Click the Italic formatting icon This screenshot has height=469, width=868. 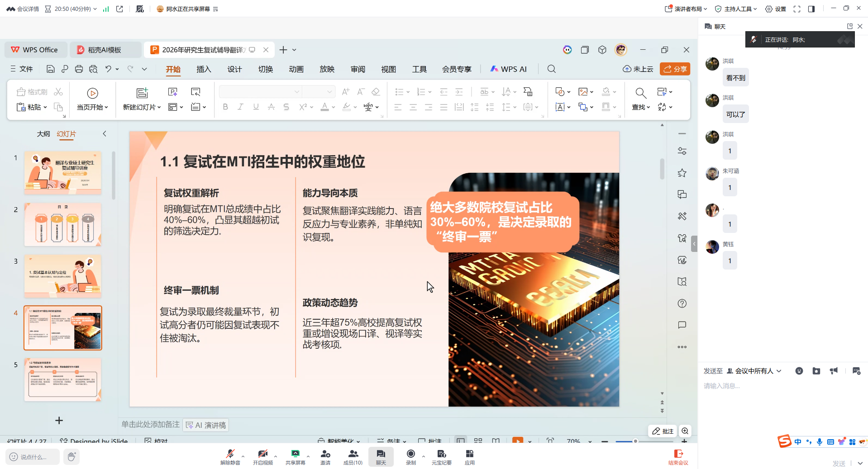pos(240,107)
